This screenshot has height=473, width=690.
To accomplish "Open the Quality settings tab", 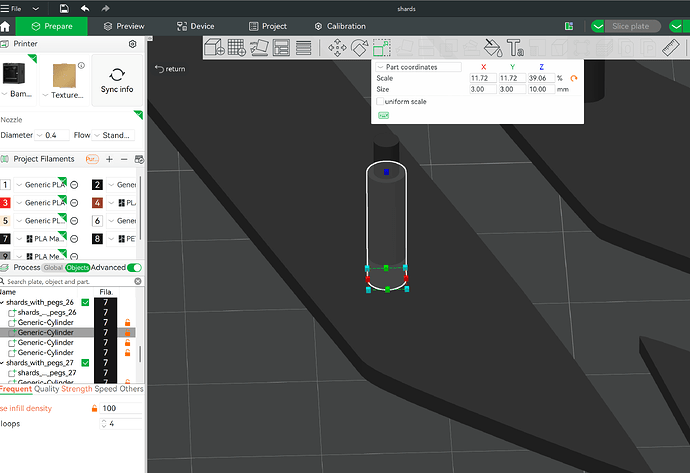I will coord(47,389).
